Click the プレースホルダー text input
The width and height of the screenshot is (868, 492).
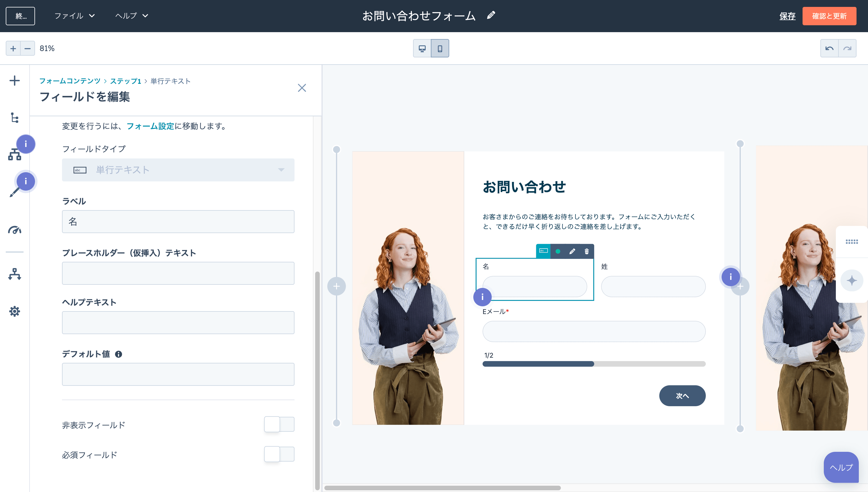[178, 273]
